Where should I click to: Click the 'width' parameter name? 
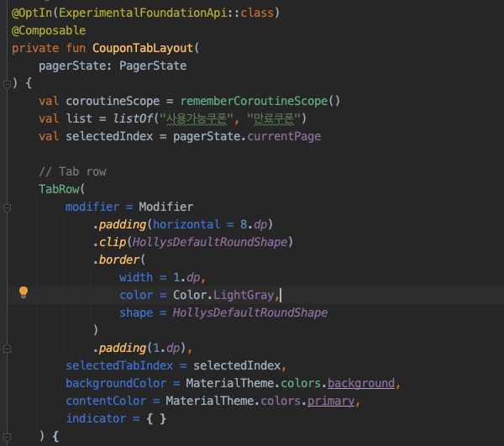pyautogui.click(x=136, y=277)
